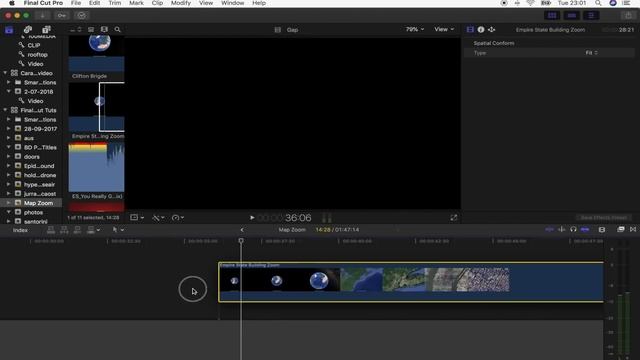Toggle the timeline panel visibility
The height and width of the screenshot is (360, 640).
click(x=571, y=16)
